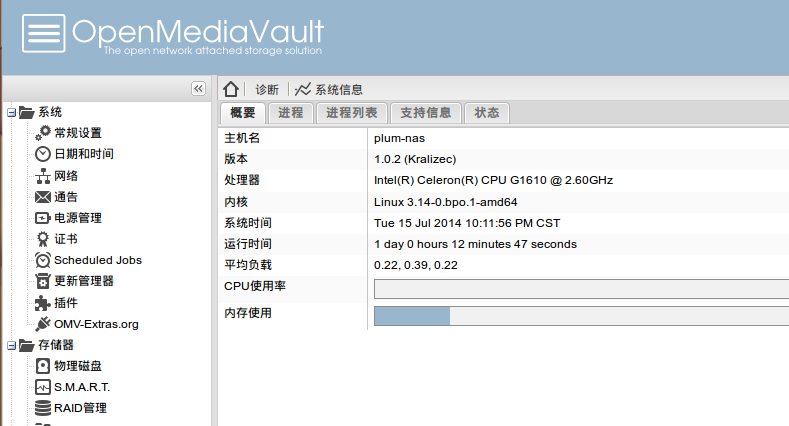The width and height of the screenshot is (789, 426).
Task: Open 常规设置 general settings gear icon
Action: (43, 132)
